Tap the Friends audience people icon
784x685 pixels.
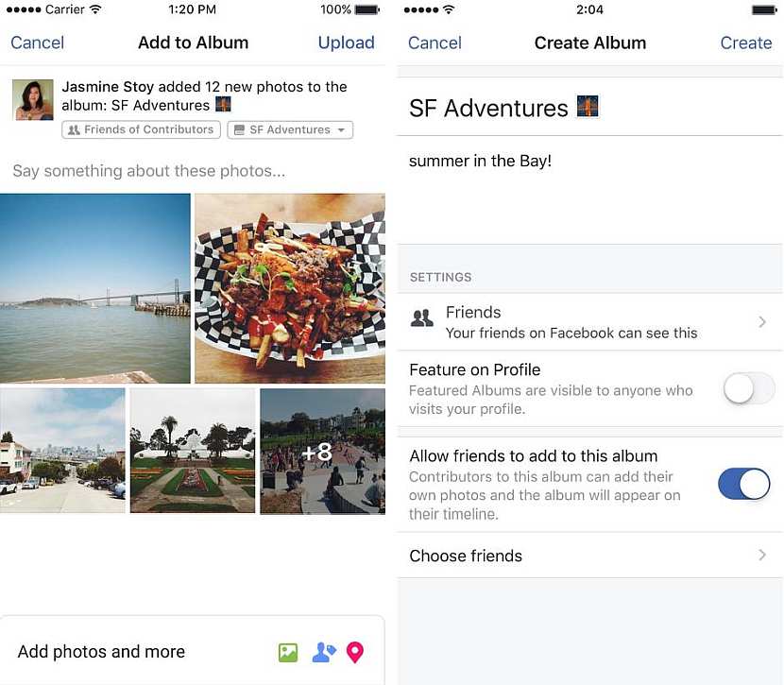pos(422,318)
